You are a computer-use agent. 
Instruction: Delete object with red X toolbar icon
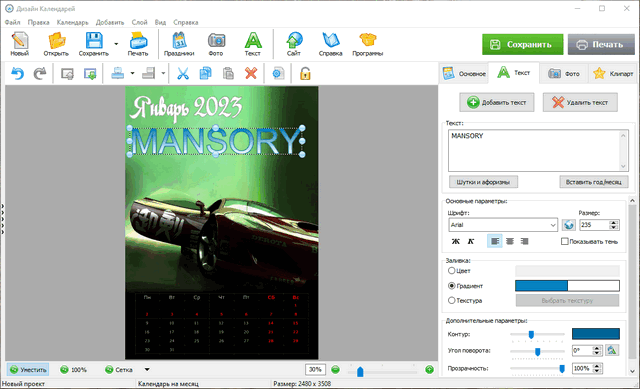[x=251, y=73]
